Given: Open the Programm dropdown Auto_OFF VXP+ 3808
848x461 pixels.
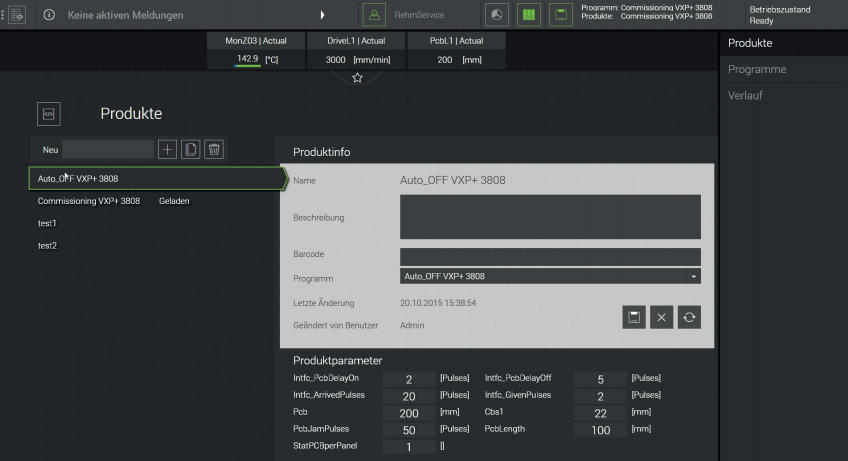Looking at the screenshot, I should 549,276.
